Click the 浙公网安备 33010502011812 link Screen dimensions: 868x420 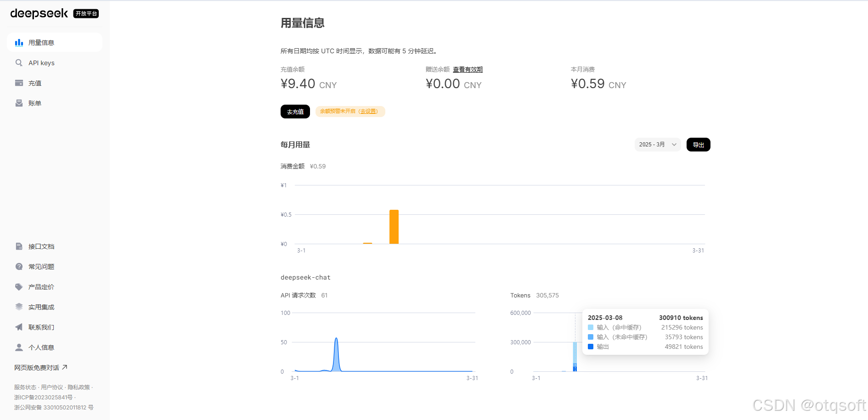coord(54,408)
